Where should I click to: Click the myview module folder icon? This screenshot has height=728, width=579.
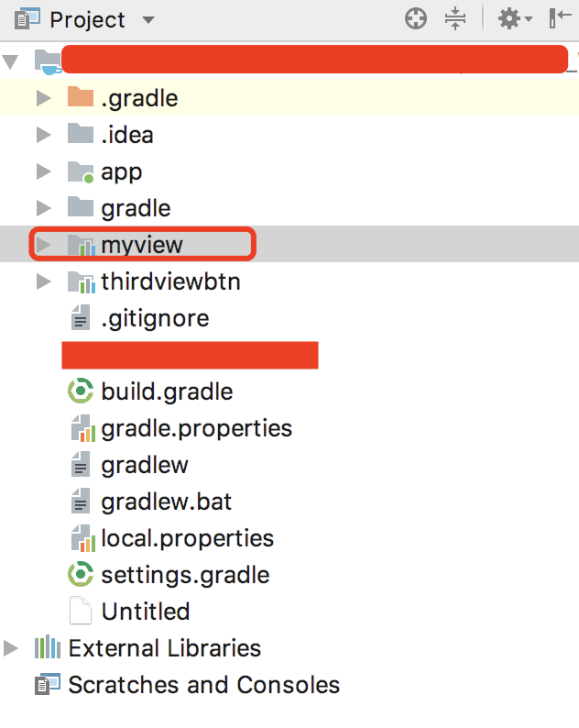pyautogui.click(x=82, y=245)
